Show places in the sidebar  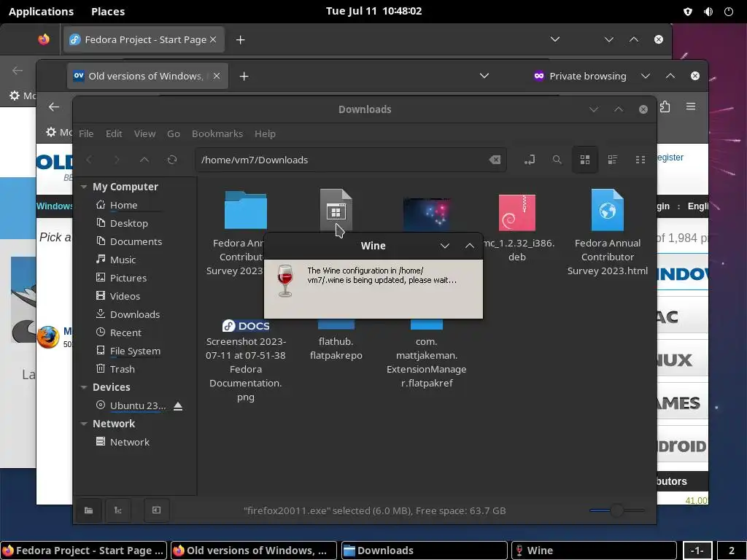click(x=89, y=510)
